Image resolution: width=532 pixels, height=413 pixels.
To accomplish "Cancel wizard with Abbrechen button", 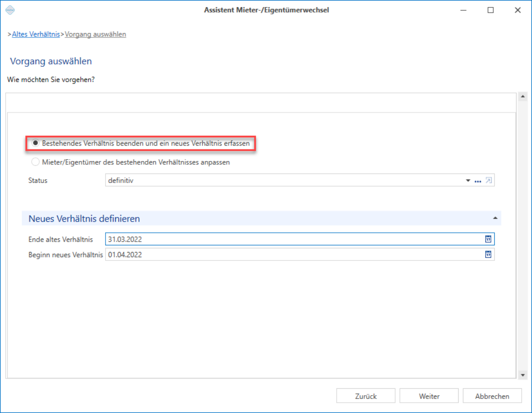I will click(492, 396).
